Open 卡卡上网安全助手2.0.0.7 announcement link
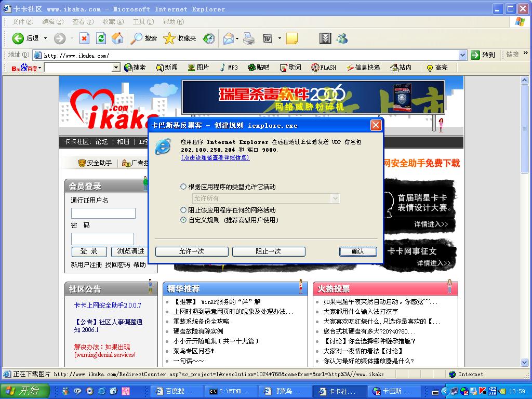Screen dimensions: 532x399 pyautogui.click(x=108, y=305)
